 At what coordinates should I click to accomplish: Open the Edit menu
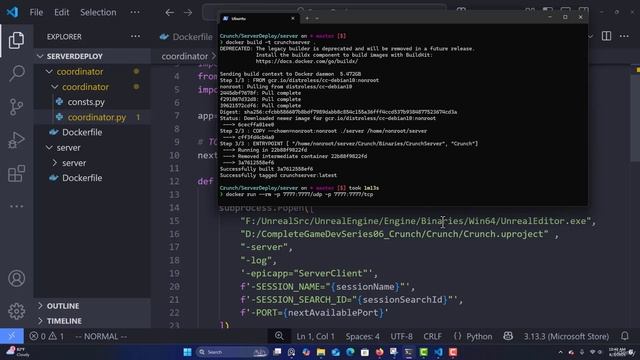(62, 12)
